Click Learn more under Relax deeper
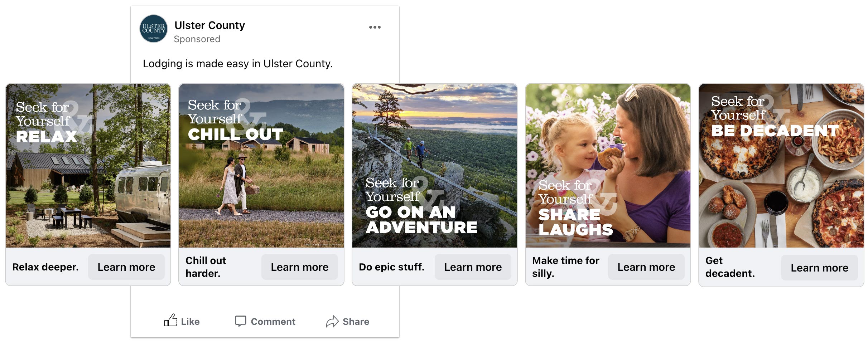Image resolution: width=868 pixels, height=342 pixels. pos(126,267)
